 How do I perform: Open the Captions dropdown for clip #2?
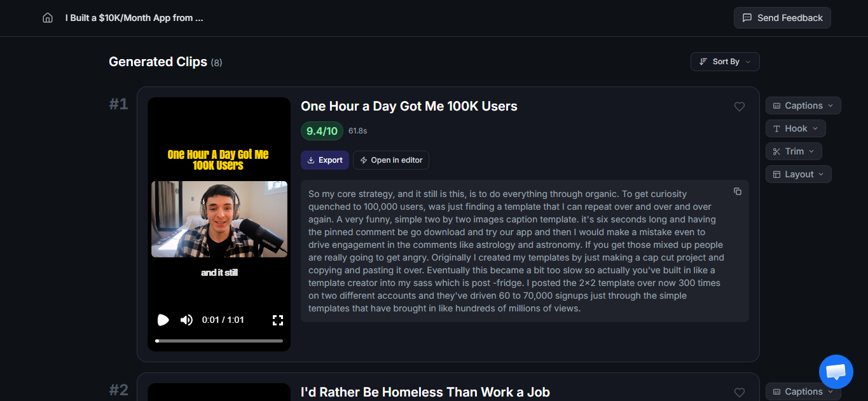coord(803,391)
